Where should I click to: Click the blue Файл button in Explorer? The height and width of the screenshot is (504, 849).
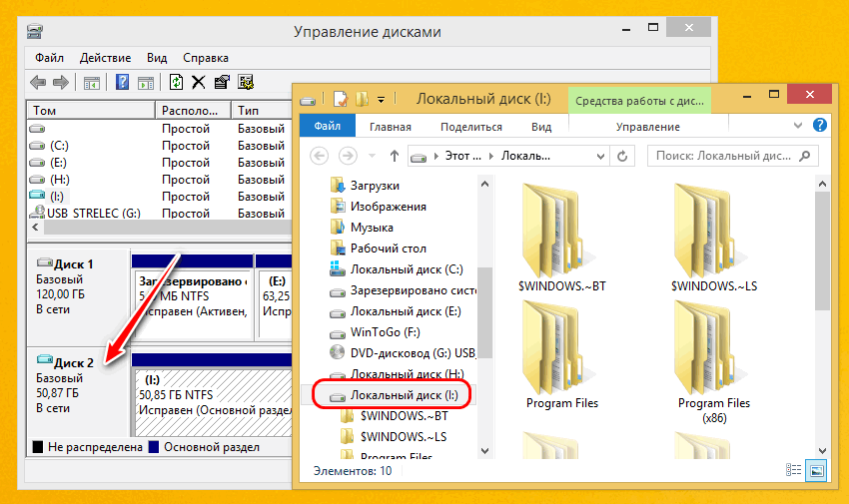(327, 127)
